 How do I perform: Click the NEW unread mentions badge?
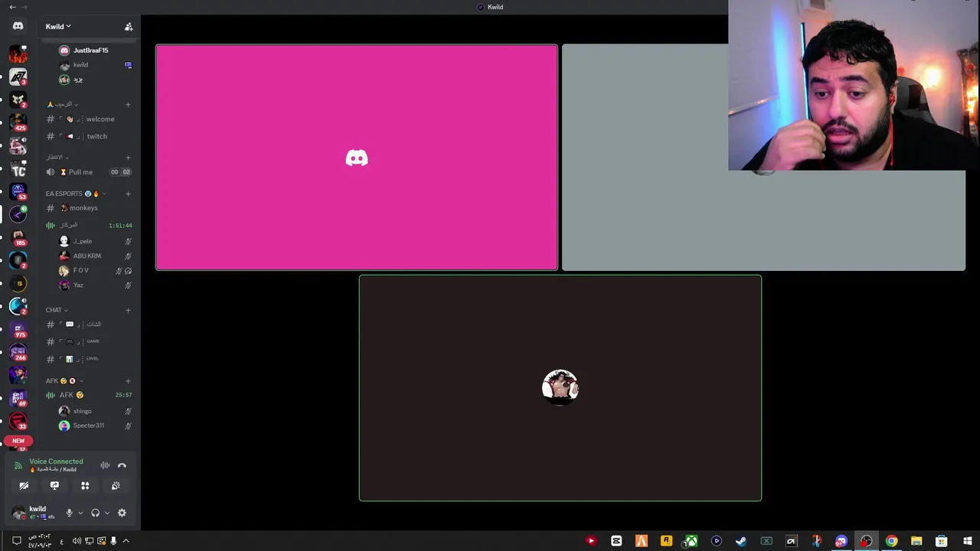pyautogui.click(x=18, y=441)
